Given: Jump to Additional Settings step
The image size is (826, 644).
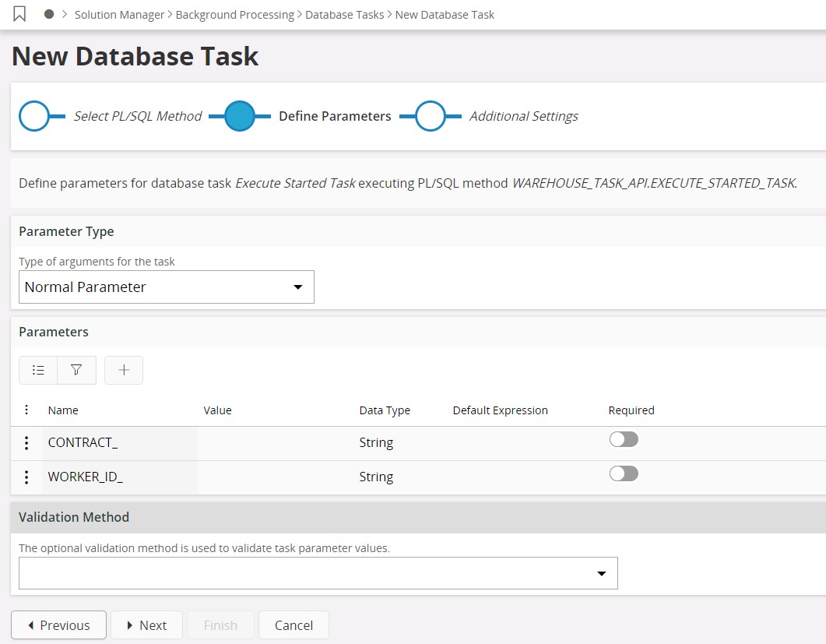Looking at the screenshot, I should [x=430, y=117].
